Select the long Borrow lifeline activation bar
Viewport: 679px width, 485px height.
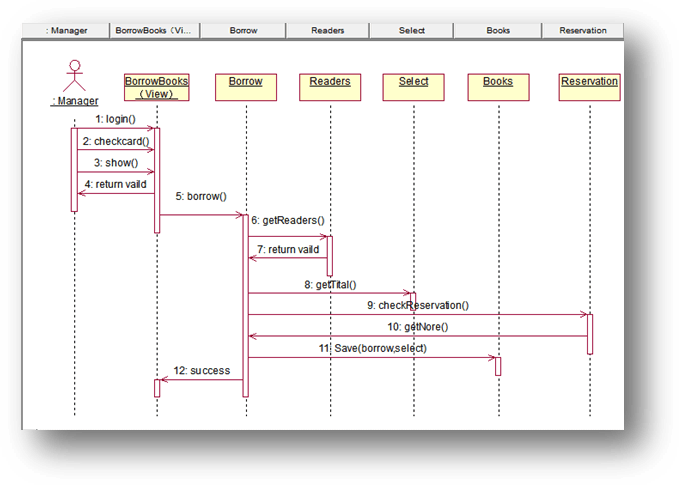point(246,306)
